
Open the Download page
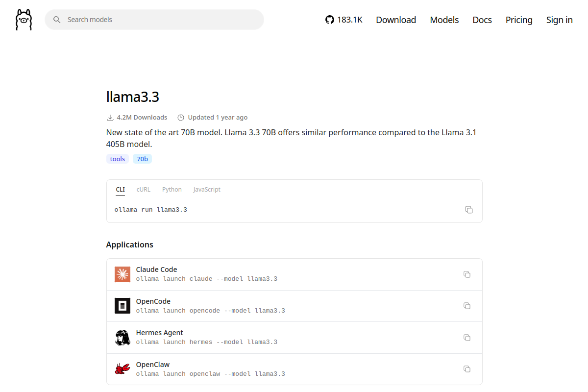click(396, 20)
